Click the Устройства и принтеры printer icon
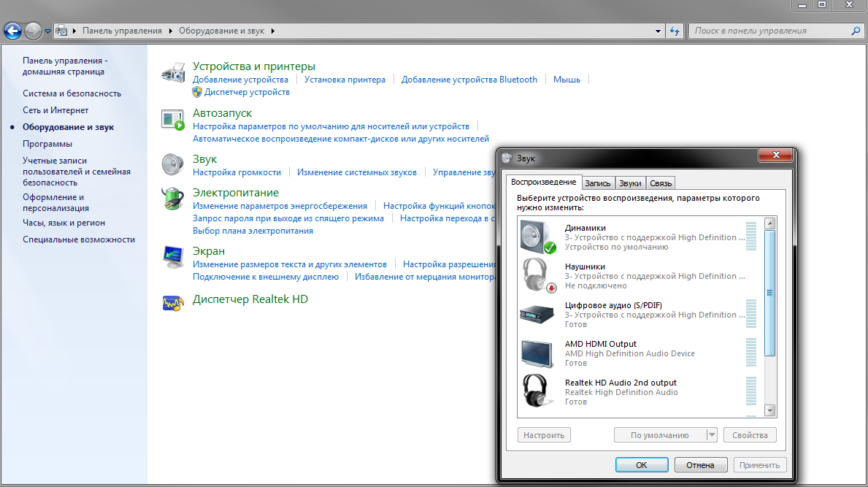The width and height of the screenshot is (868, 487). pos(174,72)
